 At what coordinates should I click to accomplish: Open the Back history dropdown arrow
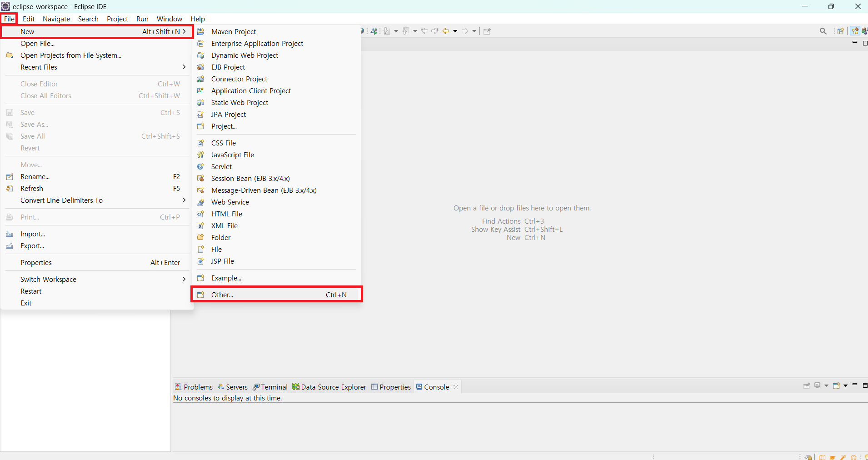(455, 31)
